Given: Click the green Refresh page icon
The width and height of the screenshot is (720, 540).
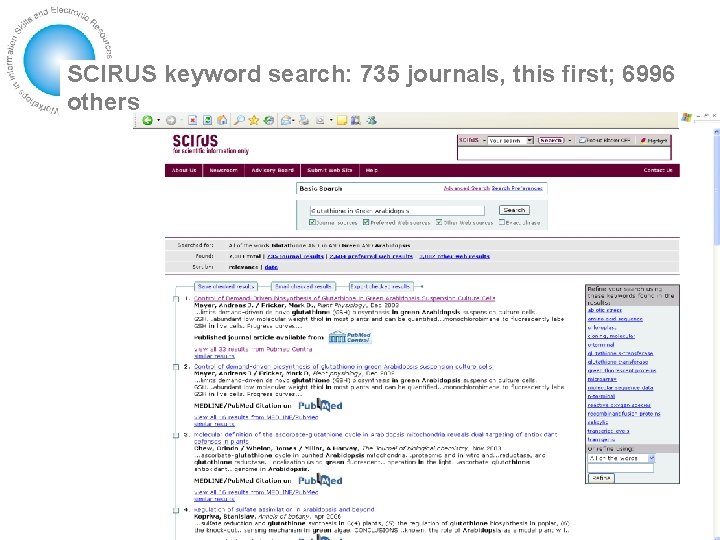Looking at the screenshot, I should (208, 120).
